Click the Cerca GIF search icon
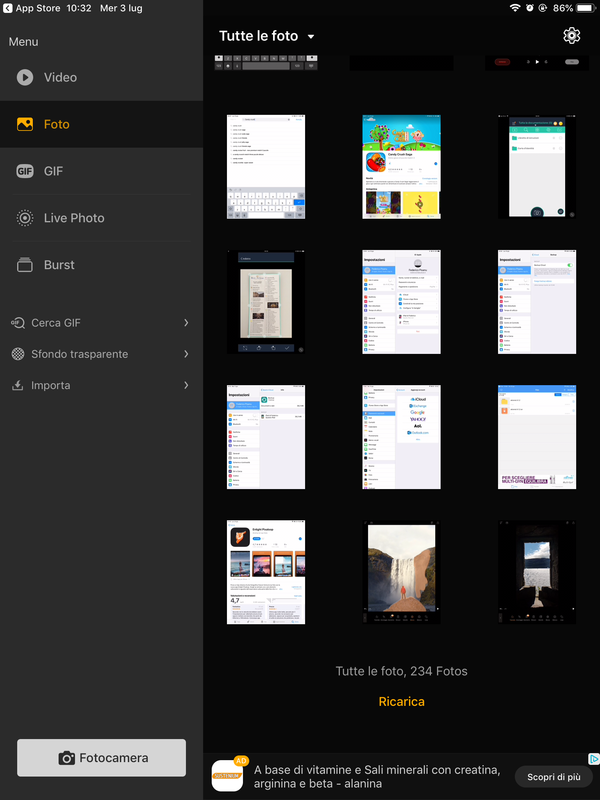 pyautogui.click(x=18, y=322)
